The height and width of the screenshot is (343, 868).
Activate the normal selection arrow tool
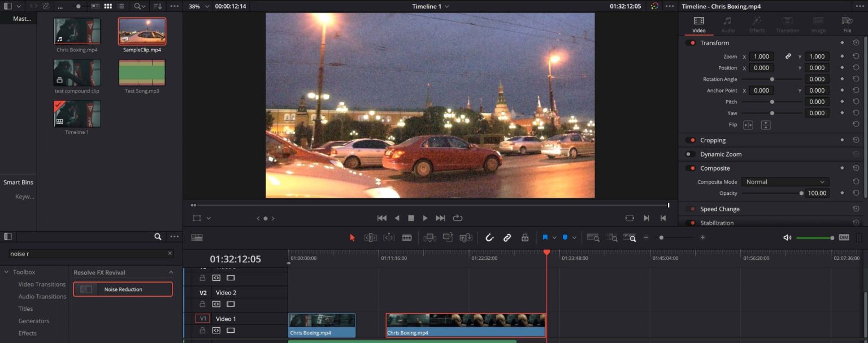coord(353,237)
